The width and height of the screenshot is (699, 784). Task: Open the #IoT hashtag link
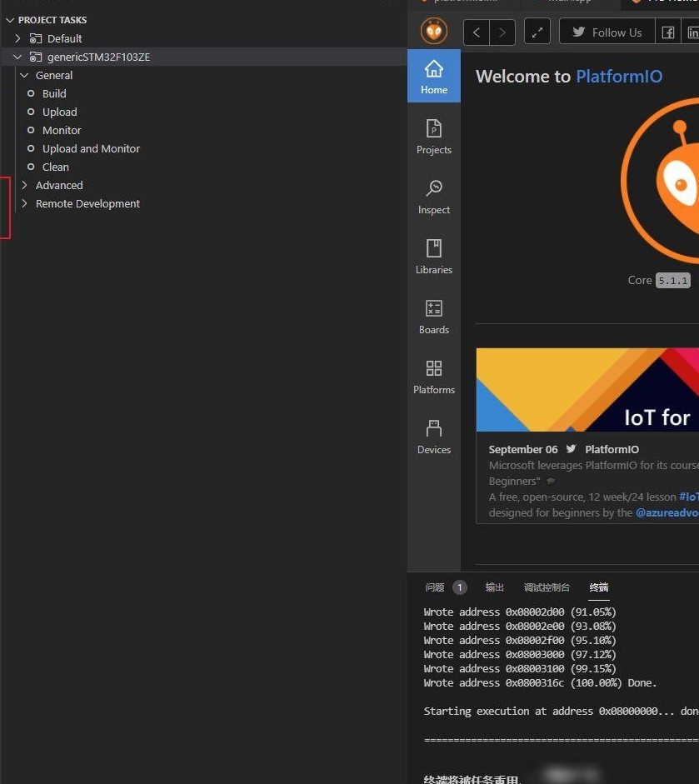pos(689,497)
